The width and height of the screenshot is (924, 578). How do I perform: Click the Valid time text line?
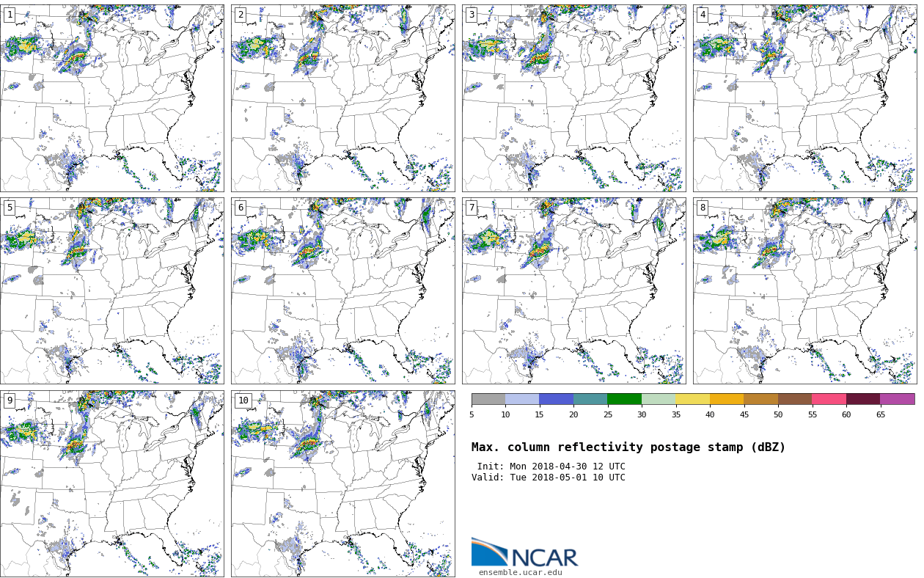(x=548, y=478)
